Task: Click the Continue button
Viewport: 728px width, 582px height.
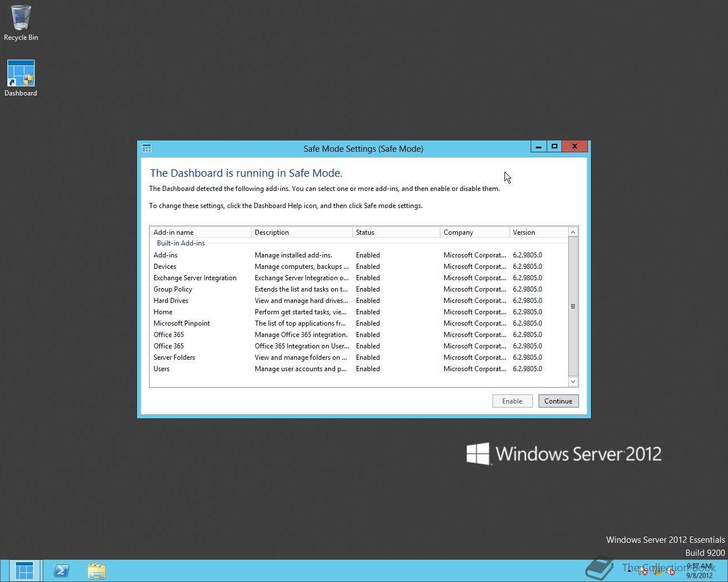Action: coord(559,401)
